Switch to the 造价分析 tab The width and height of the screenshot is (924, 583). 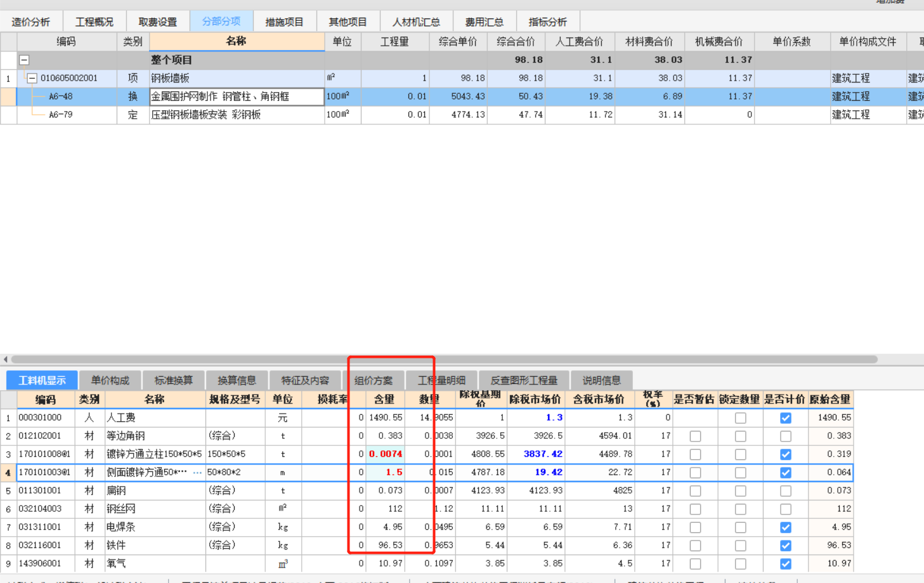click(x=30, y=22)
